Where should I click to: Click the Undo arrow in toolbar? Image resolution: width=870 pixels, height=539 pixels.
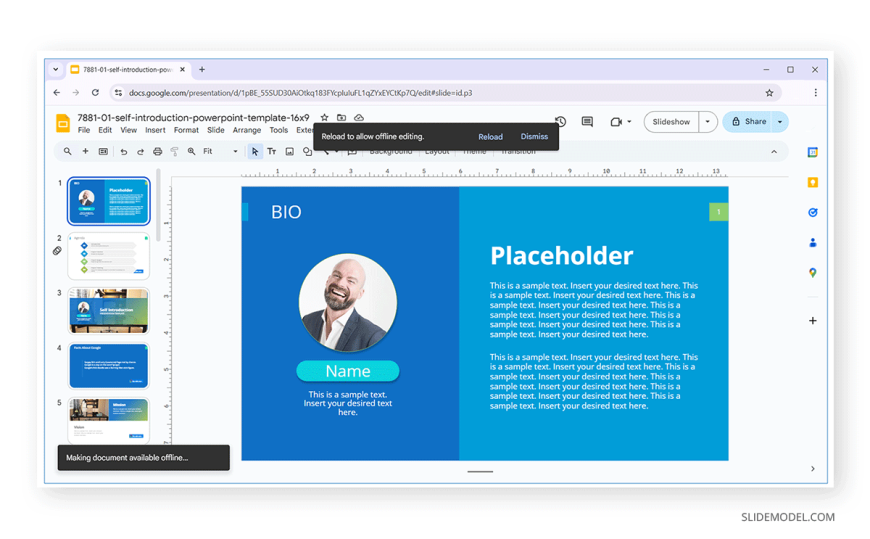124,152
